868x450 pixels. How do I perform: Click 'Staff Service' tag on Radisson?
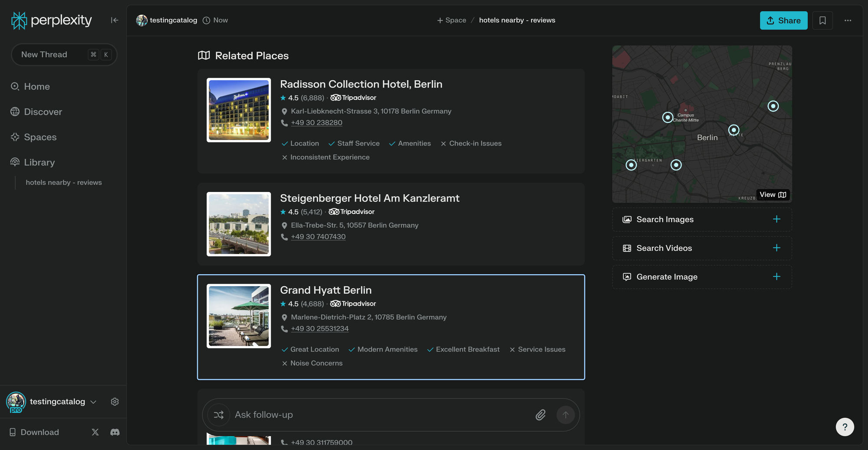354,144
